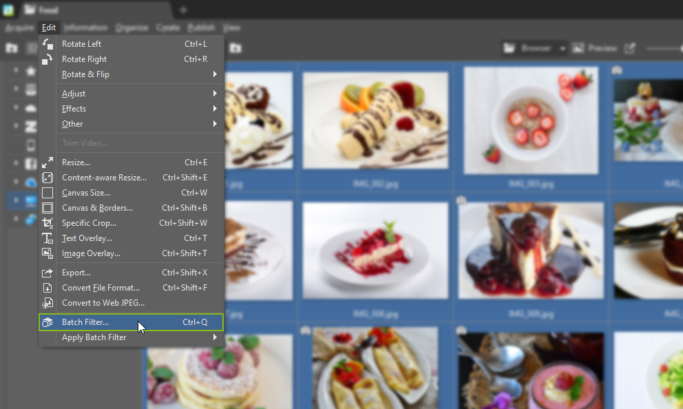
Task: Open the Other submenu
Action: (131, 124)
